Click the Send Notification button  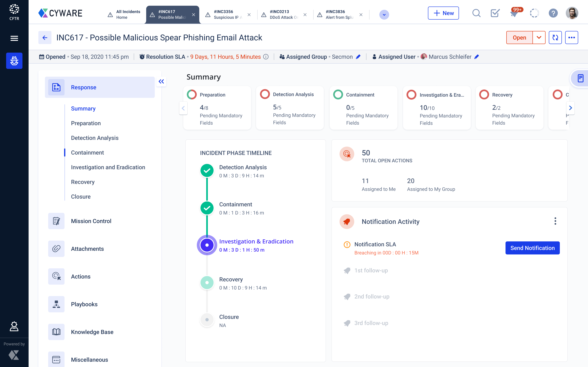click(532, 248)
